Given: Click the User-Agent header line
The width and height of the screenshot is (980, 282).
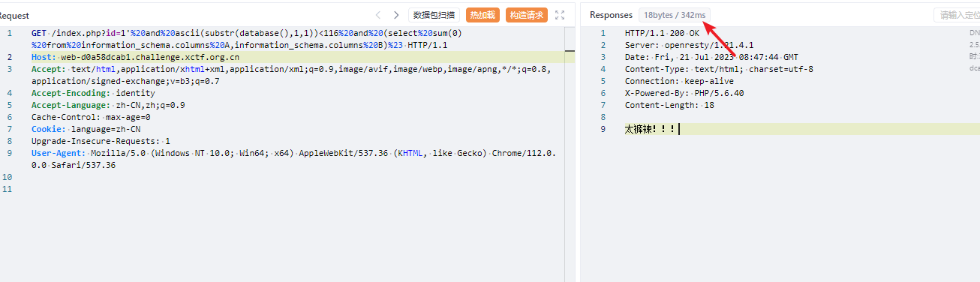Looking at the screenshot, I should pos(293,159).
